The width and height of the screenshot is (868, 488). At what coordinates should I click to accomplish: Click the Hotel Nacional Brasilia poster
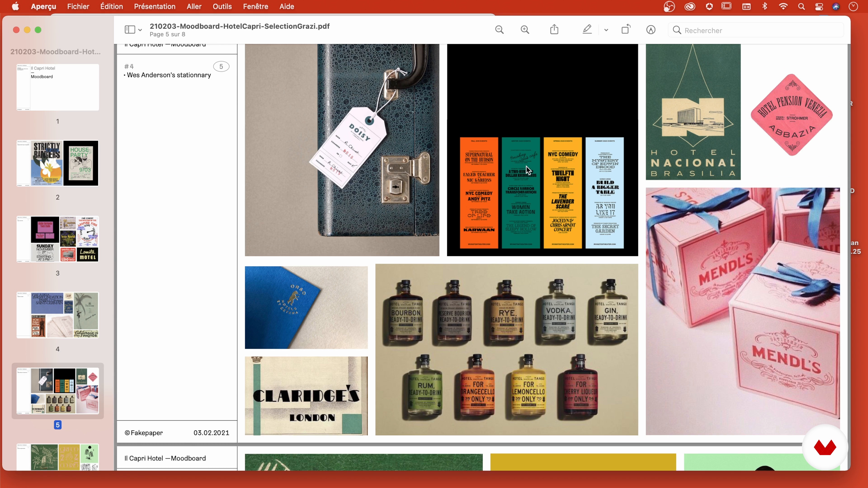(693, 112)
